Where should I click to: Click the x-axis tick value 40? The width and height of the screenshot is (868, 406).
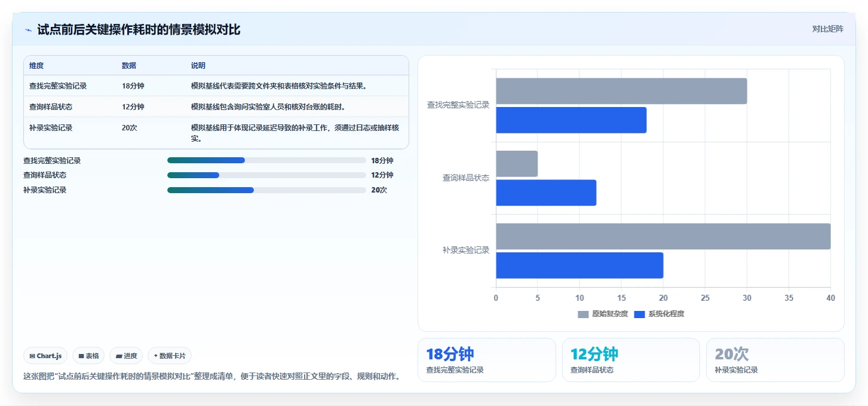pos(830,298)
